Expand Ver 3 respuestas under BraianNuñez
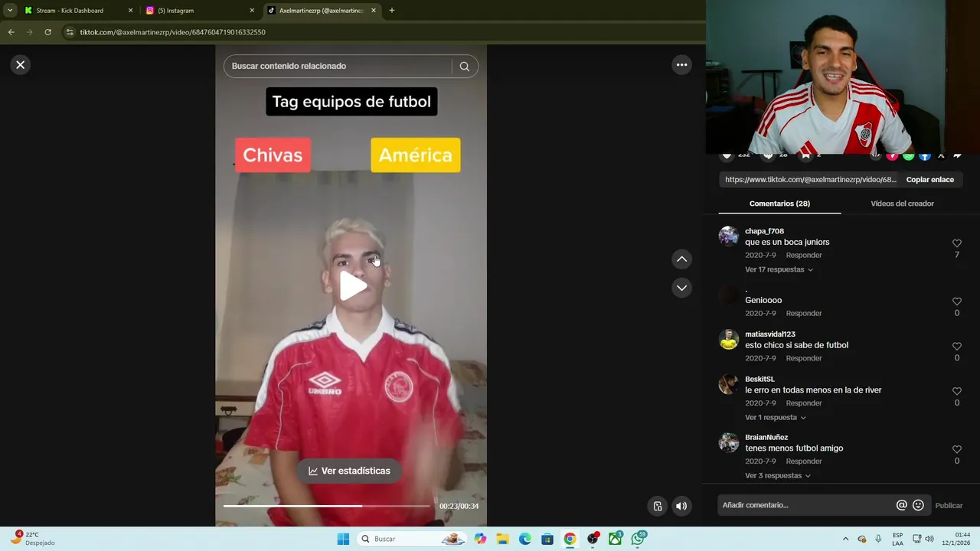 777,476
